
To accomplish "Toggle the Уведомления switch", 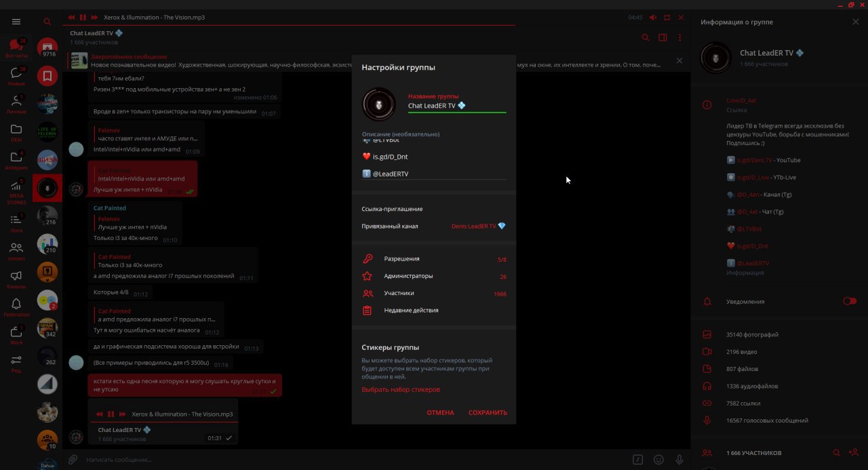I will (849, 301).
